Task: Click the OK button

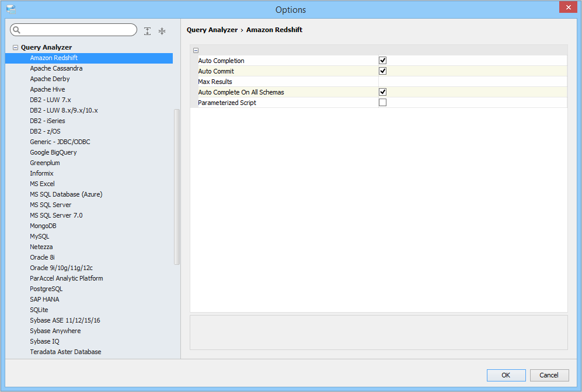Action: pos(506,375)
